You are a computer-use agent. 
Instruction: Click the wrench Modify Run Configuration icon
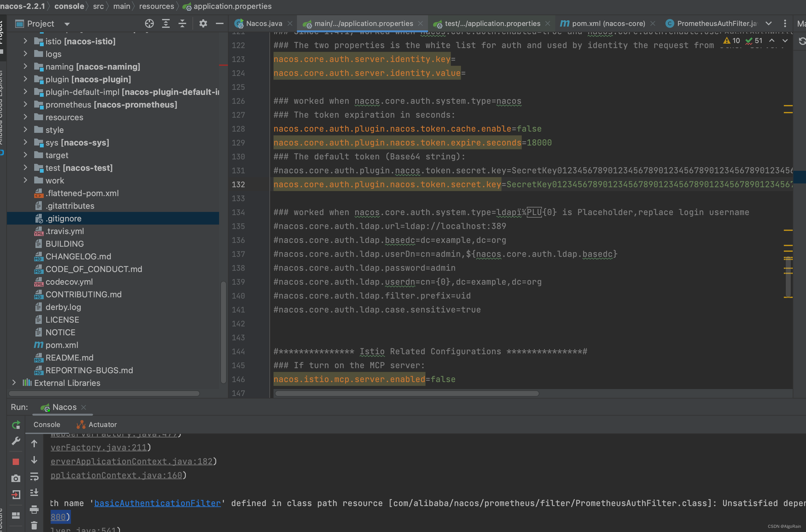16,441
